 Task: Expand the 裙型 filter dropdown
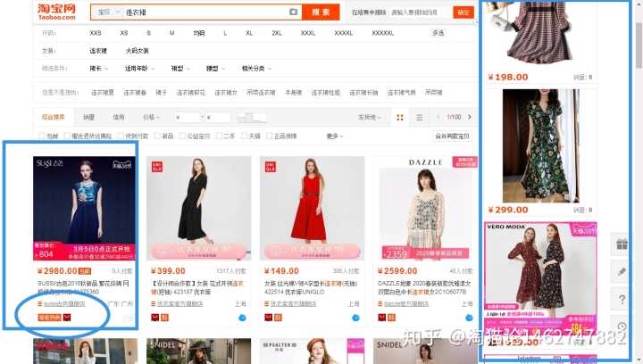click(180, 69)
